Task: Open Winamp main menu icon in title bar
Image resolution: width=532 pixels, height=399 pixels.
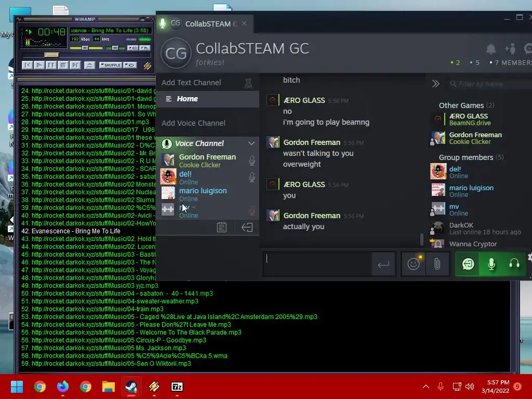Action: [x=19, y=19]
